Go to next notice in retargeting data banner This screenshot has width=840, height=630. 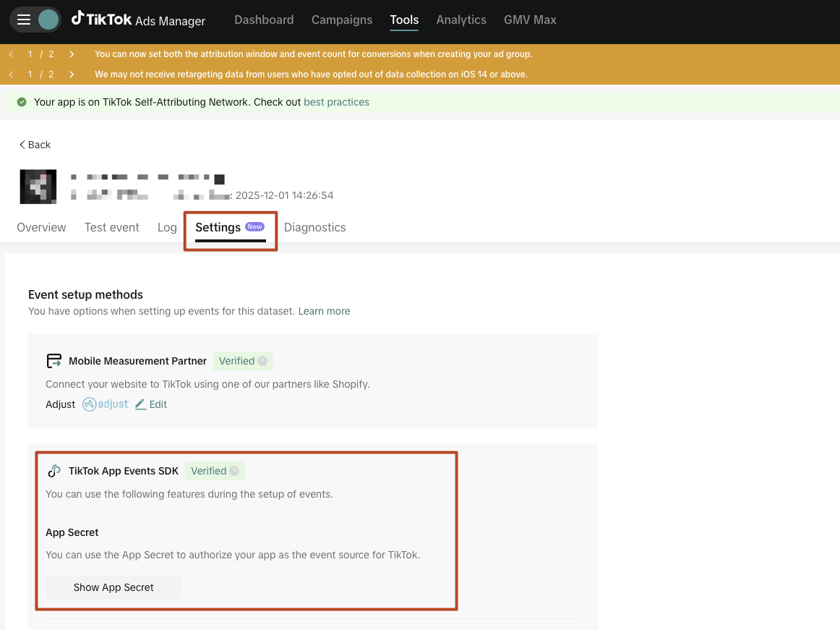coord(72,75)
